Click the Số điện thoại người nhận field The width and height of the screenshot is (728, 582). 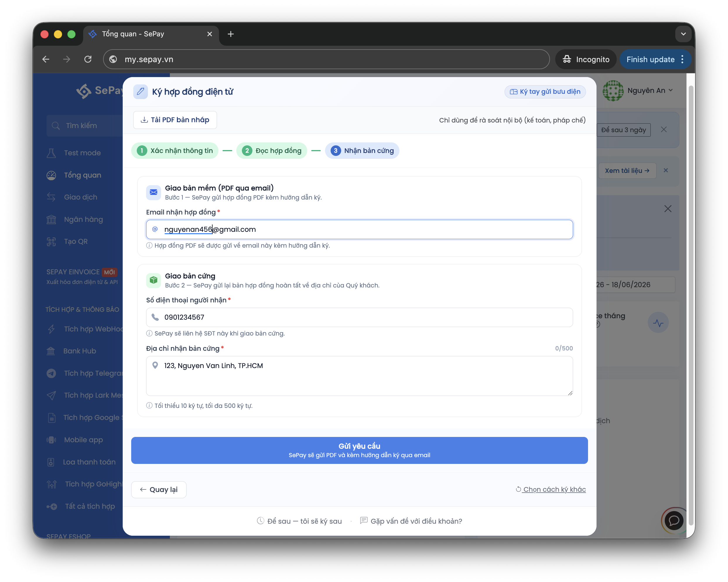[359, 317]
